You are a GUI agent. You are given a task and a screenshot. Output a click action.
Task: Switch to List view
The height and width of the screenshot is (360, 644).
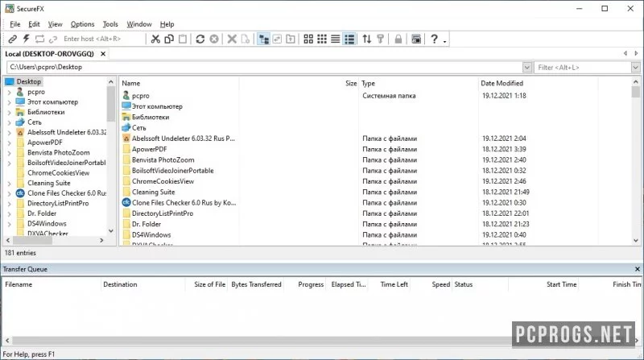coord(336,39)
